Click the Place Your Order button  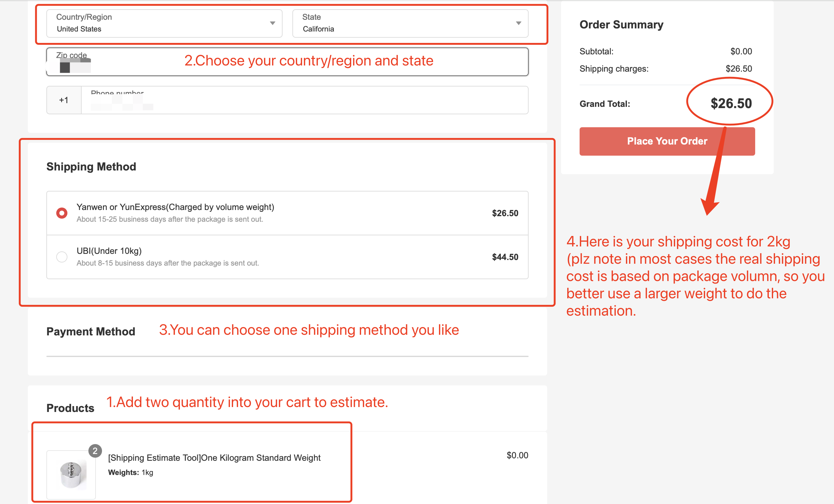pos(667,141)
